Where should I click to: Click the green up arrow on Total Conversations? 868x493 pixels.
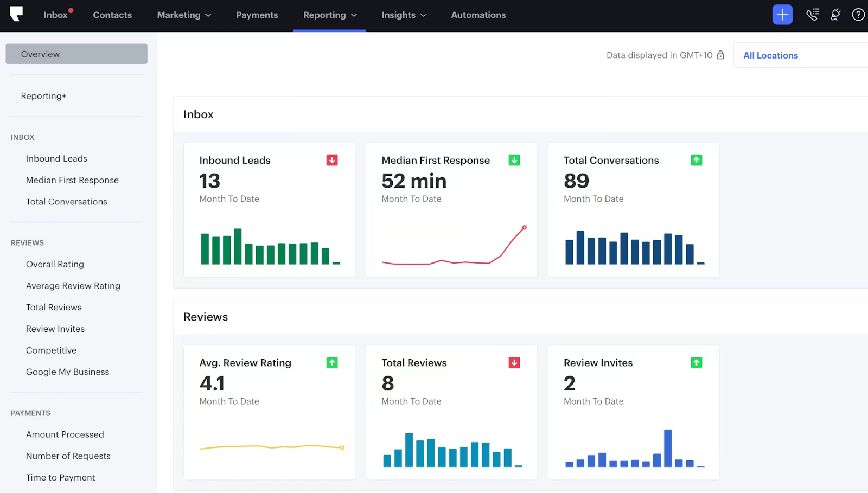coord(697,160)
